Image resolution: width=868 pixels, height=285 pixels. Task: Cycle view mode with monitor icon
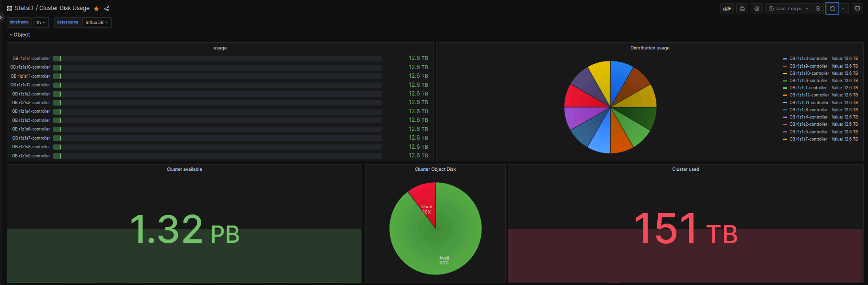click(857, 9)
